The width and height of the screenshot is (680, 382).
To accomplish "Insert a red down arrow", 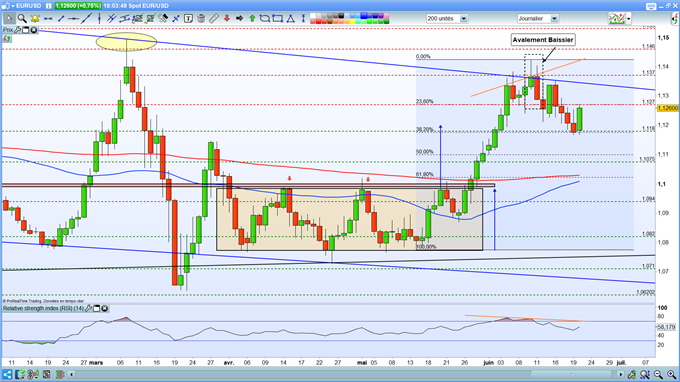I will [x=226, y=19].
